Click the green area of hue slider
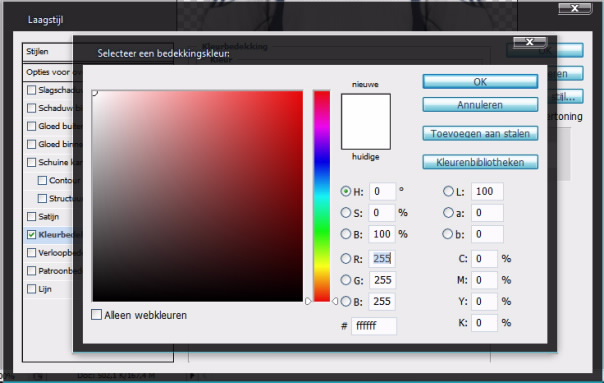The height and width of the screenshot is (383, 604). (x=322, y=231)
